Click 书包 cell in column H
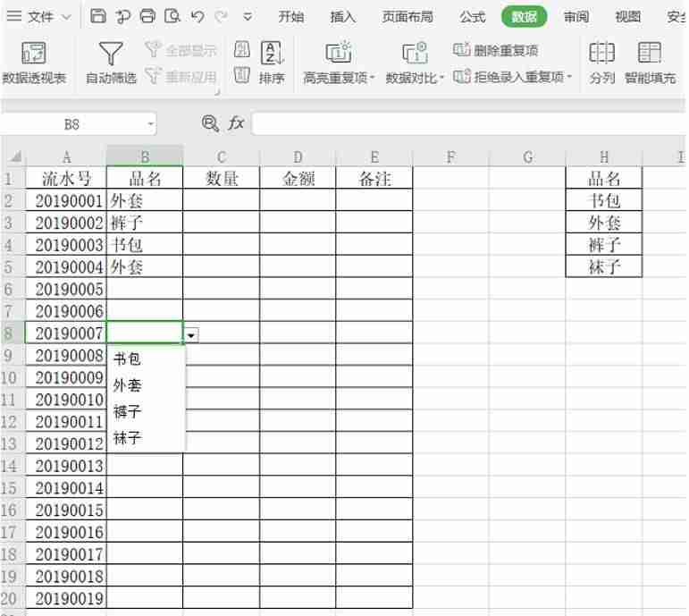The image size is (689, 616). pos(604,201)
